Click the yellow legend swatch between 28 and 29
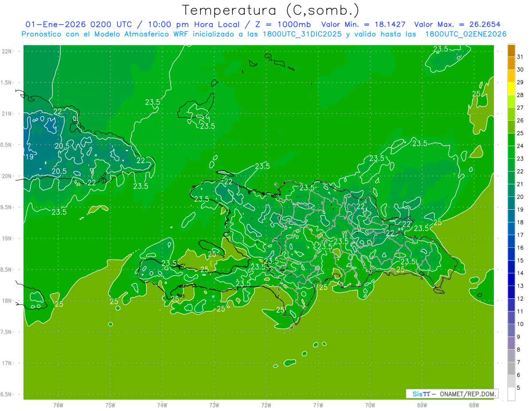 pyautogui.click(x=511, y=88)
